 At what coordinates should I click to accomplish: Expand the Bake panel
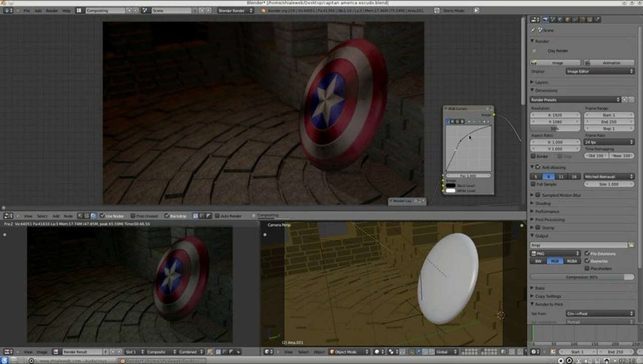click(539, 288)
